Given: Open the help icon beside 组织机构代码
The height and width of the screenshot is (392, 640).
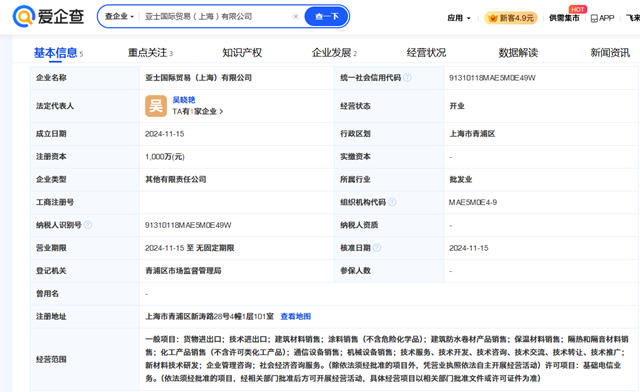Looking at the screenshot, I should click(392, 202).
